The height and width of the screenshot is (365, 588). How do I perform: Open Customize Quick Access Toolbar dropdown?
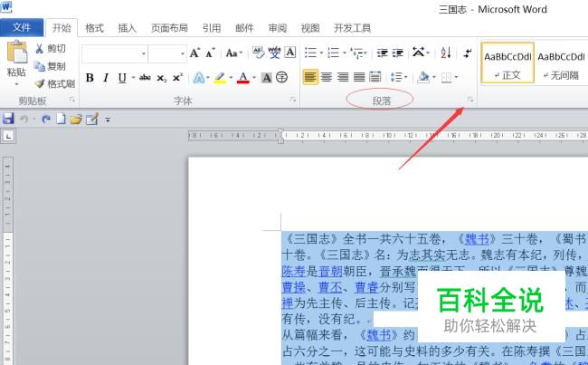pyautogui.click(x=108, y=120)
